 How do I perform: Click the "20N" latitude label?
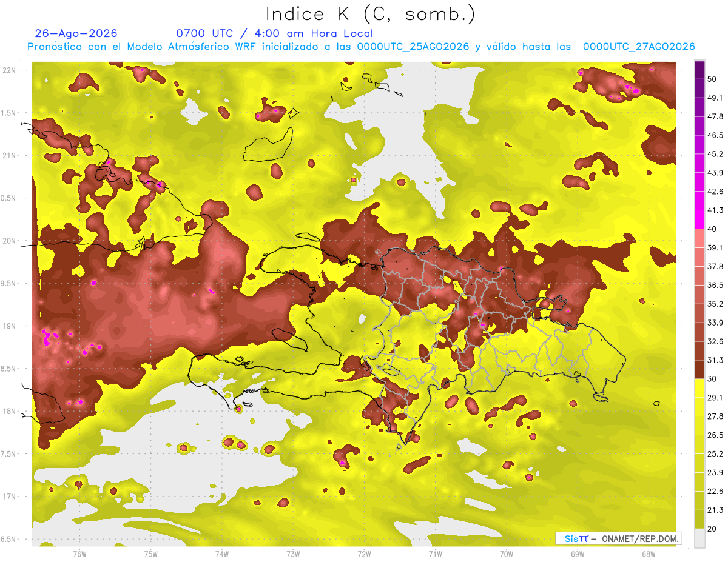[9, 241]
